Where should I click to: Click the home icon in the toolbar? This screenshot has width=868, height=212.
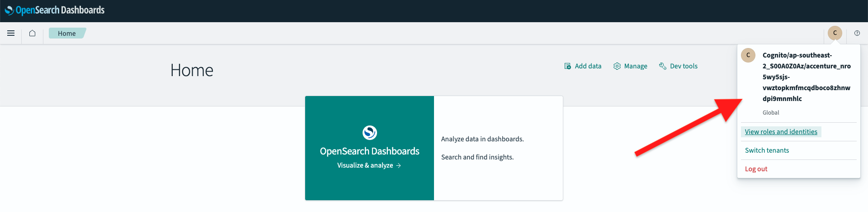(32, 33)
